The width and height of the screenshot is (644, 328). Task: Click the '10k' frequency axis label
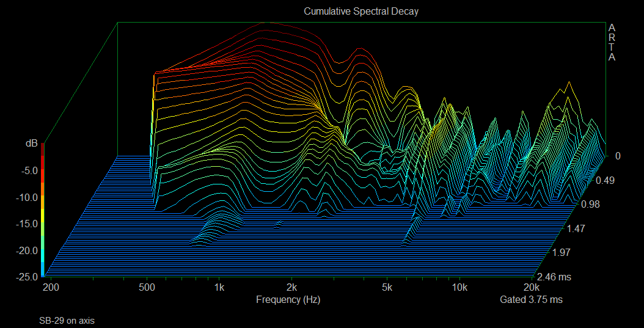click(459, 287)
